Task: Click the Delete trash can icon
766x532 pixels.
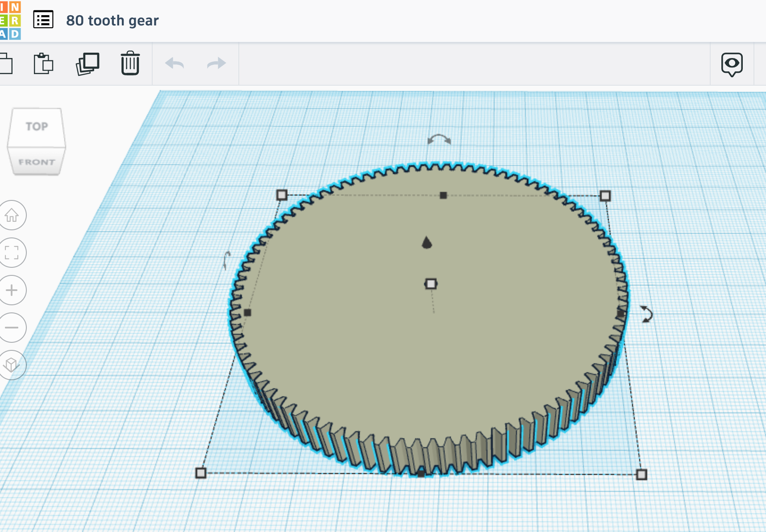Action: (x=130, y=63)
